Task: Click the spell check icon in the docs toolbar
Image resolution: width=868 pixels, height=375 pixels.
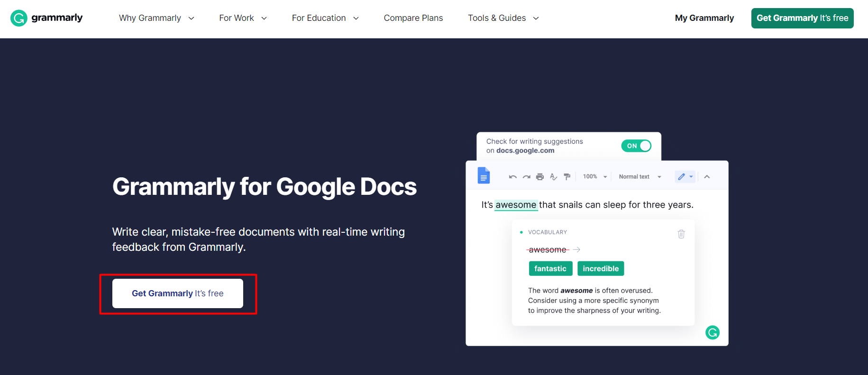Action: click(553, 177)
